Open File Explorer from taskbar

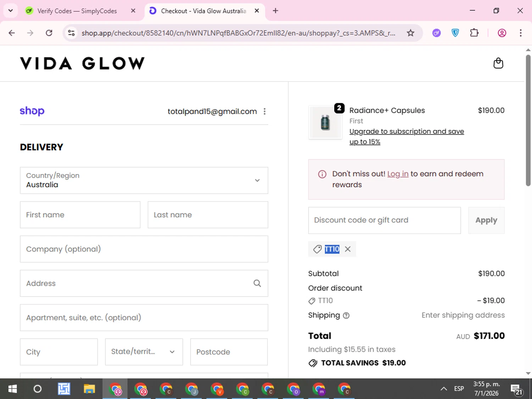pyautogui.click(x=89, y=389)
